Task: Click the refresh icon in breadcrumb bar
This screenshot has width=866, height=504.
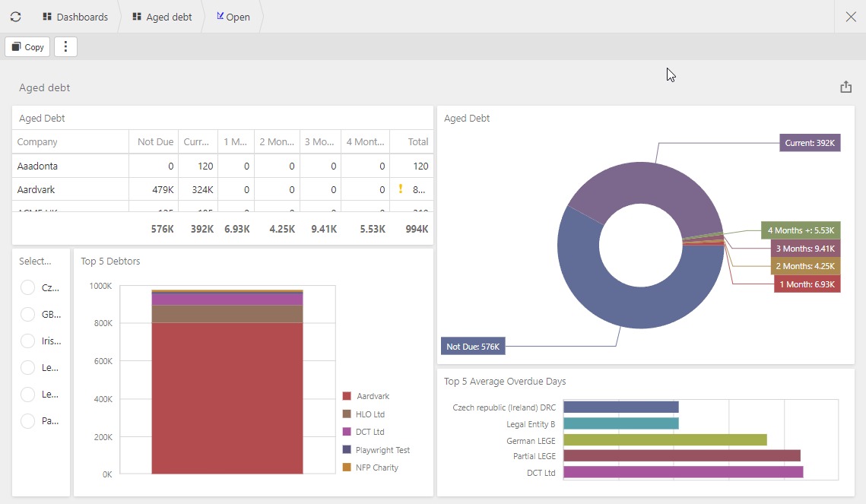Action: pyautogui.click(x=15, y=17)
